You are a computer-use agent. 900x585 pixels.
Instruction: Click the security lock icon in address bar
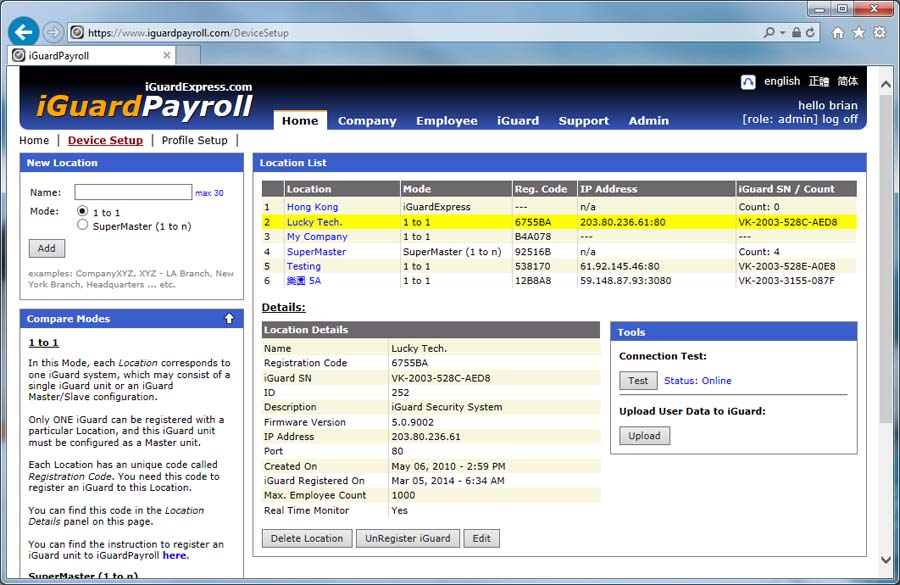797,33
